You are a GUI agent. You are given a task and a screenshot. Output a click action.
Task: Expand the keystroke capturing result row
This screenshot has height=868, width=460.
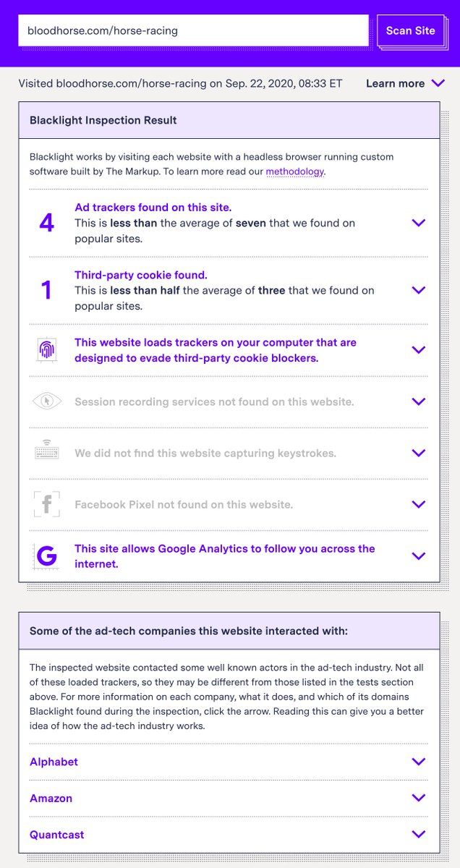[418, 453]
